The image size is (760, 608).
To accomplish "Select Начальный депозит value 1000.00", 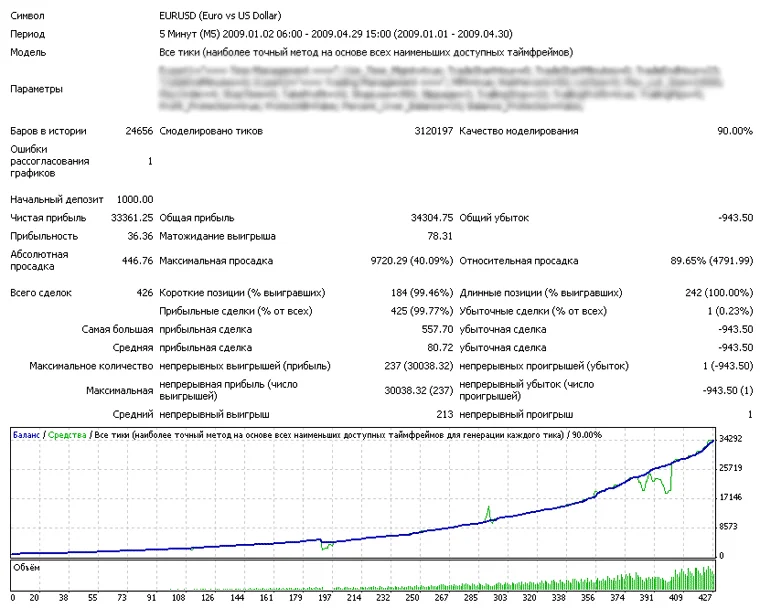I will (x=135, y=199).
